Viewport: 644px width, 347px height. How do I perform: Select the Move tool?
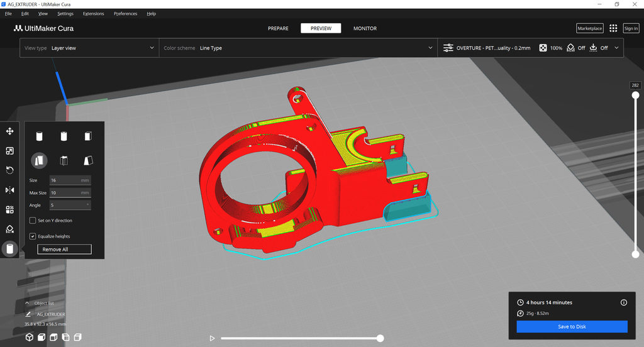click(x=10, y=131)
